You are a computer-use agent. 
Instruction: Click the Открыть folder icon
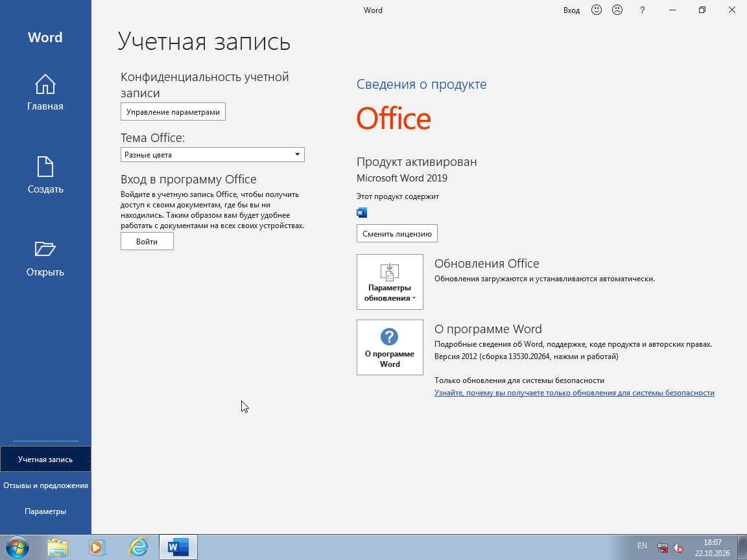tap(45, 249)
